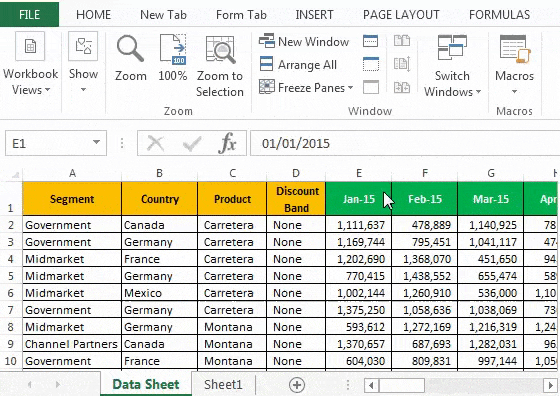Screen dimensions: 560x396
Task: Switch to the Data Sheet tab
Action: 146,385
